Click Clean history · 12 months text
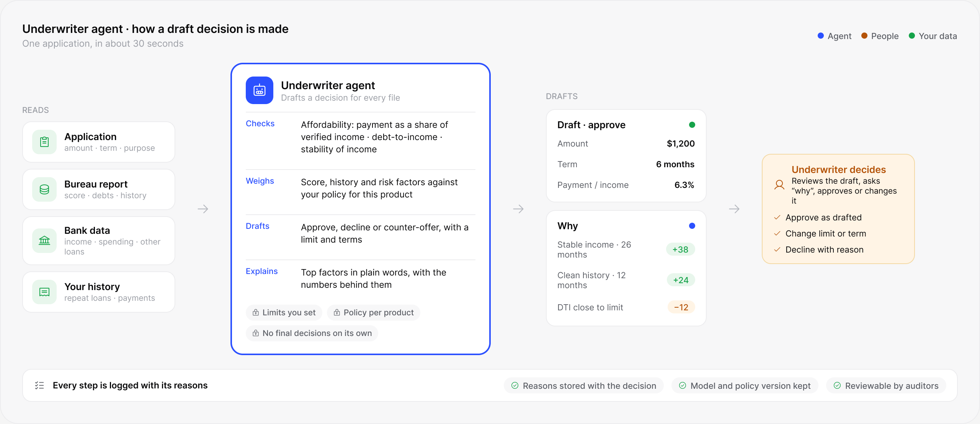This screenshot has height=424, width=980. point(591,280)
